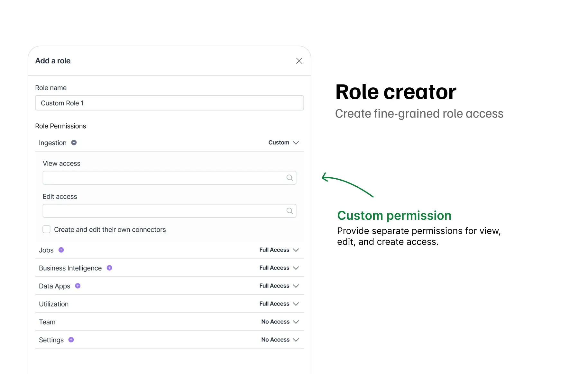Click the View access label
Image resolution: width=588 pixels, height=374 pixels.
(61, 164)
